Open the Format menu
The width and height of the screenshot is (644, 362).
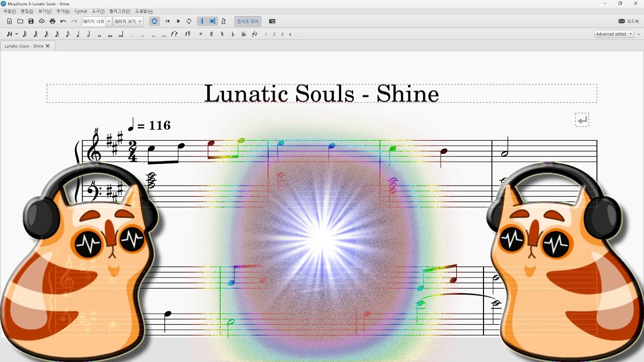click(80, 11)
